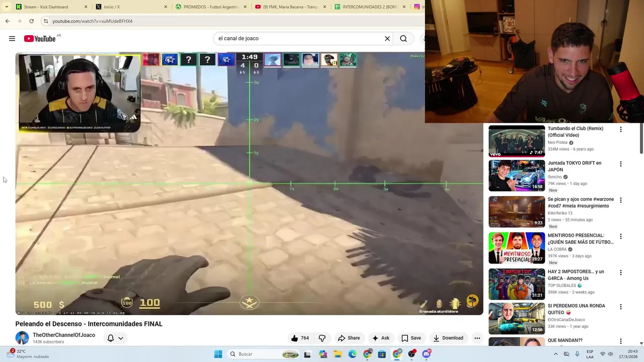This screenshot has height=362, width=644.
Task: Open options menu for SI PERDEMOS UNA RONDA video
Action: pyautogui.click(x=620, y=307)
